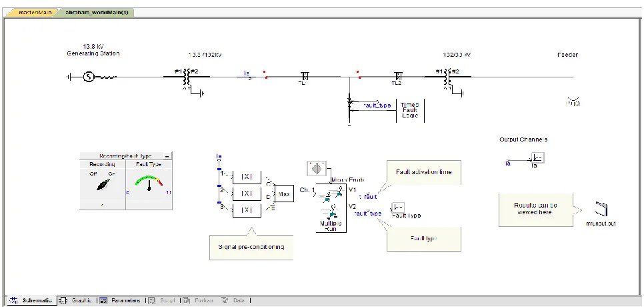Click the 'Output Channels' label

[523, 139]
